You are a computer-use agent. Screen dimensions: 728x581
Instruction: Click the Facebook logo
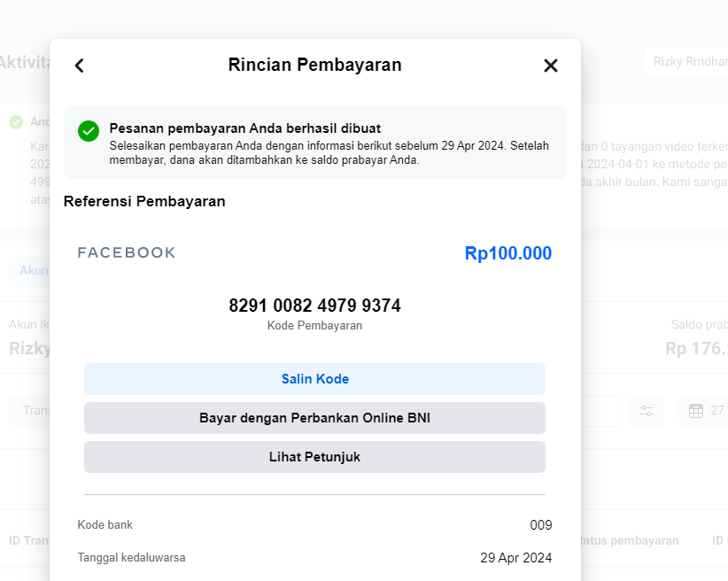point(127,253)
